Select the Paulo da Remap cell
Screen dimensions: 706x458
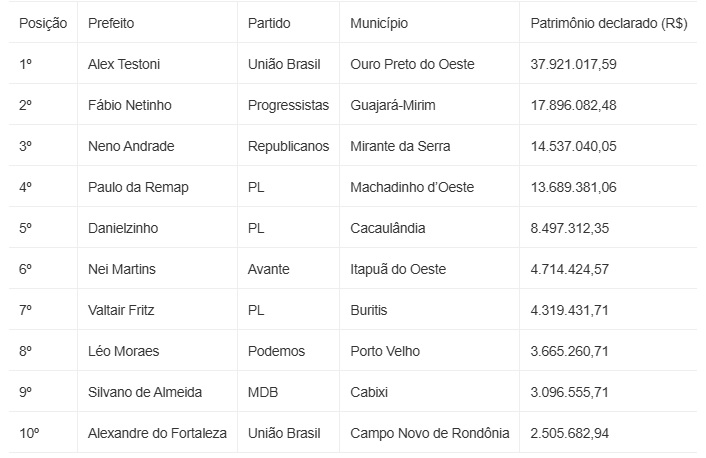click(138, 187)
